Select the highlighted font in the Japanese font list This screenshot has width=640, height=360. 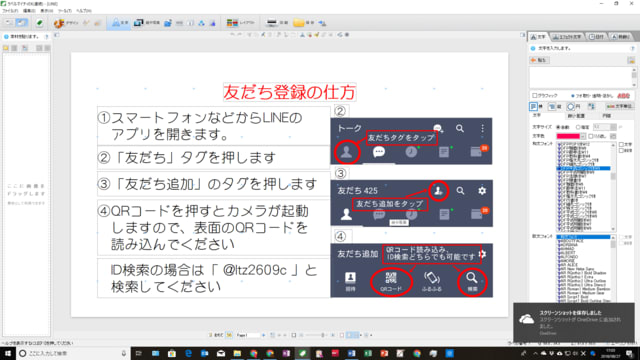pos(584,168)
